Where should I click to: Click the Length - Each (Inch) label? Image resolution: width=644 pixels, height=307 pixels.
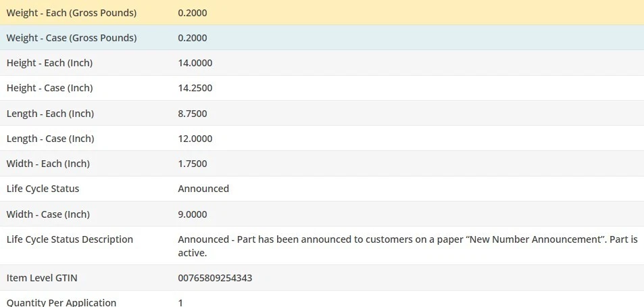tap(50, 114)
